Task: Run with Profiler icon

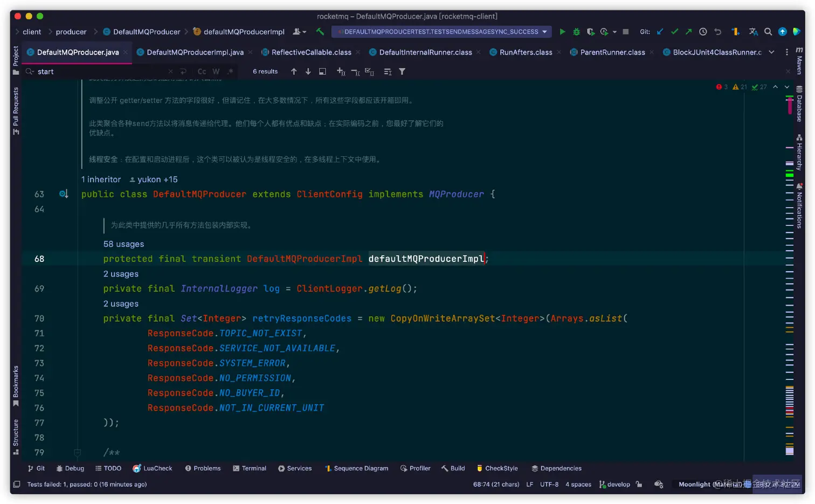Action: click(604, 32)
